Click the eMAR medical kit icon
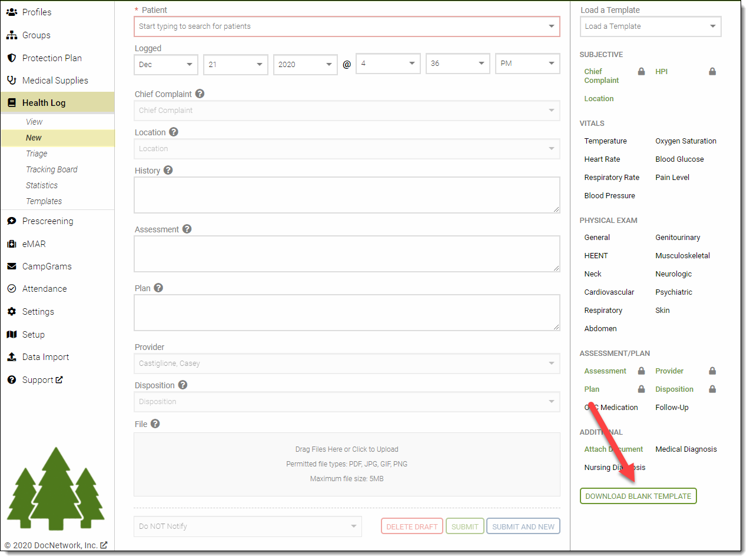Viewport: 750px width, 560px height. (x=11, y=244)
